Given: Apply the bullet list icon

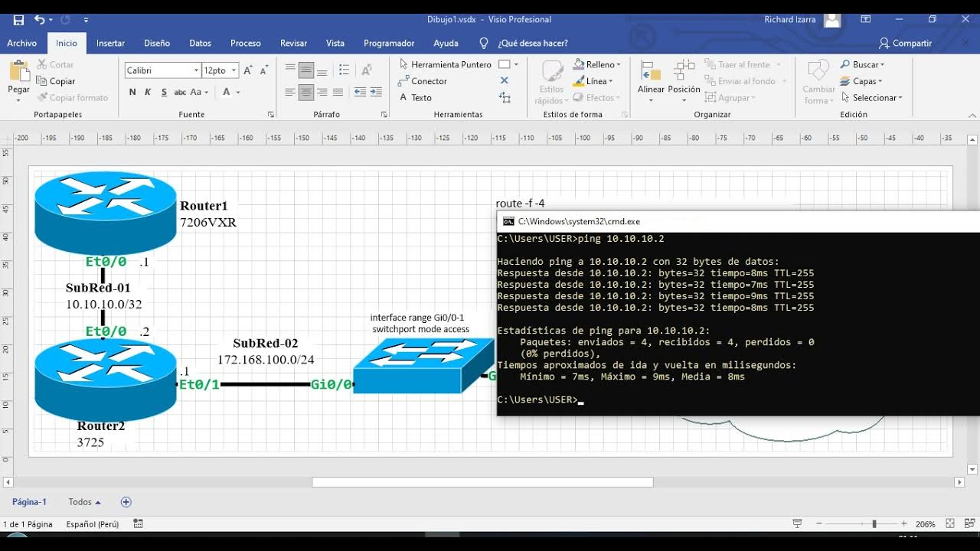Looking at the screenshot, I should coord(342,70).
